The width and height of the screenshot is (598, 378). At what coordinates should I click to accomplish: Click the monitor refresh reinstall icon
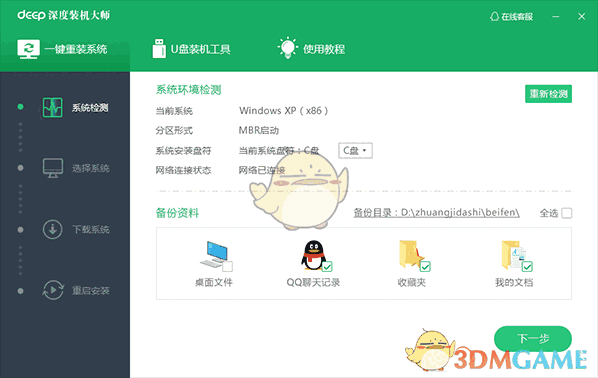pyautogui.click(x=28, y=49)
